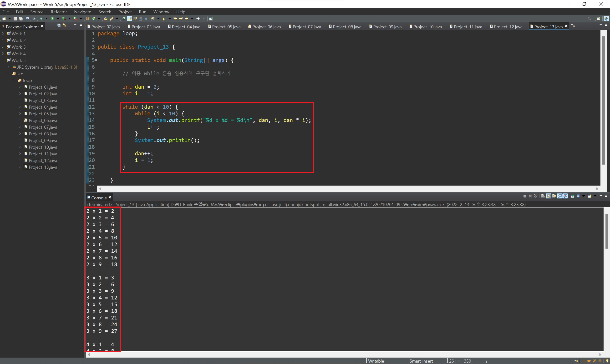The width and height of the screenshot is (610, 364).
Task: Click Collapse All in Package Explorer
Action: tap(59, 25)
